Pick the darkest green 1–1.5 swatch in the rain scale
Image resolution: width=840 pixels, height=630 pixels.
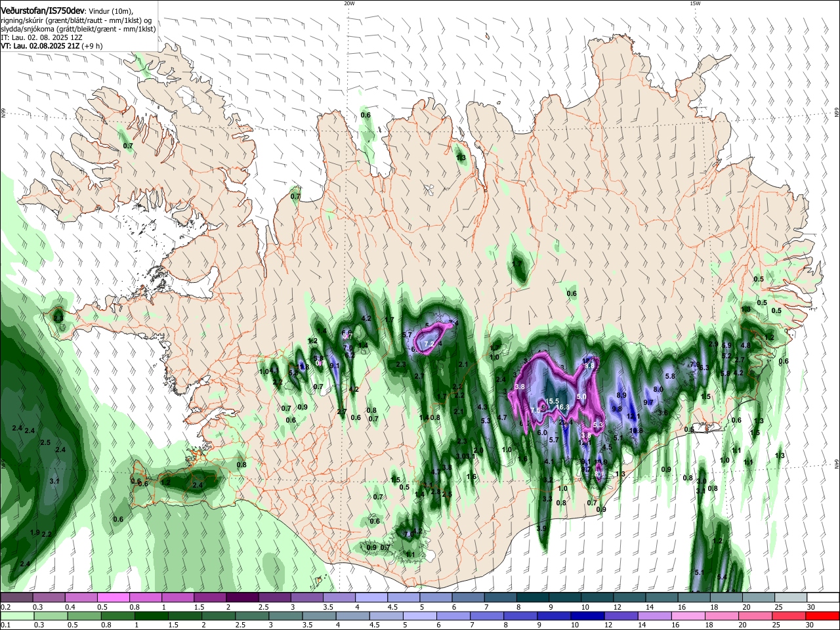click(x=151, y=616)
